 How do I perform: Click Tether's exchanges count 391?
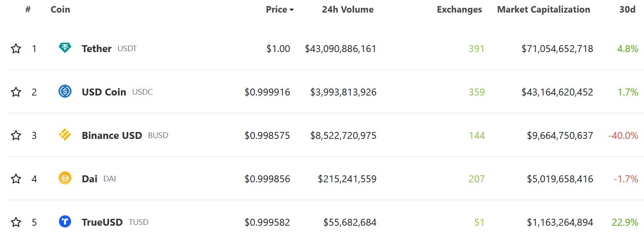(476, 49)
